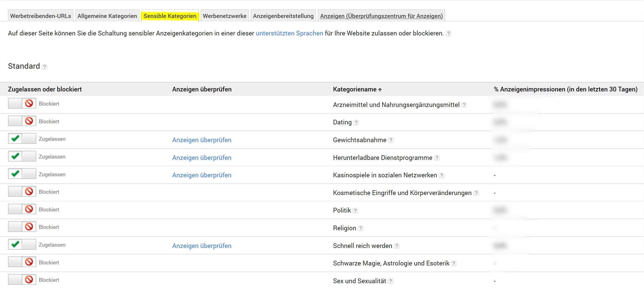Image resolution: width=644 pixels, height=289 pixels.
Task: Select category name 'Gewichtsabnahme'
Action: (x=360, y=140)
